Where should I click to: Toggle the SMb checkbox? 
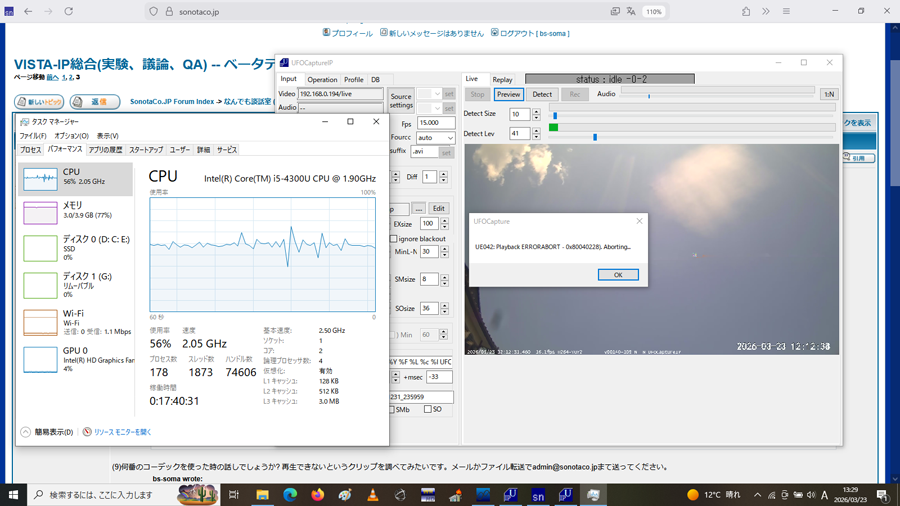391,409
